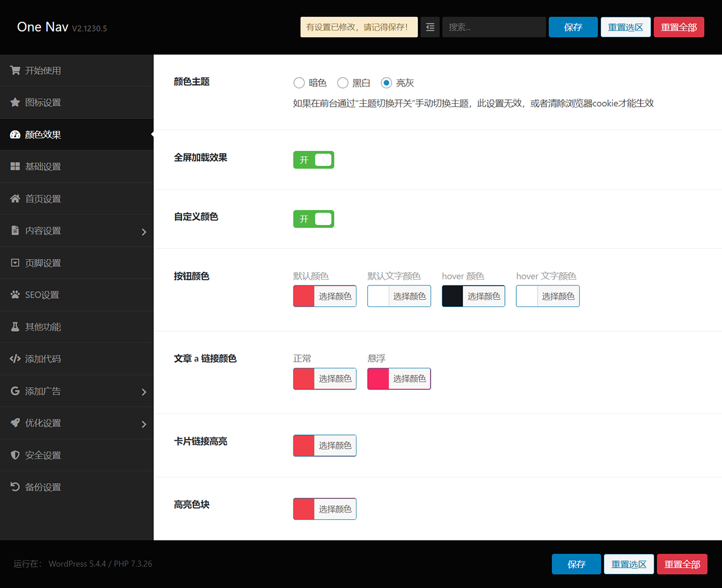
Task: Disable the 自定义颜色 switch
Action: tap(313, 219)
